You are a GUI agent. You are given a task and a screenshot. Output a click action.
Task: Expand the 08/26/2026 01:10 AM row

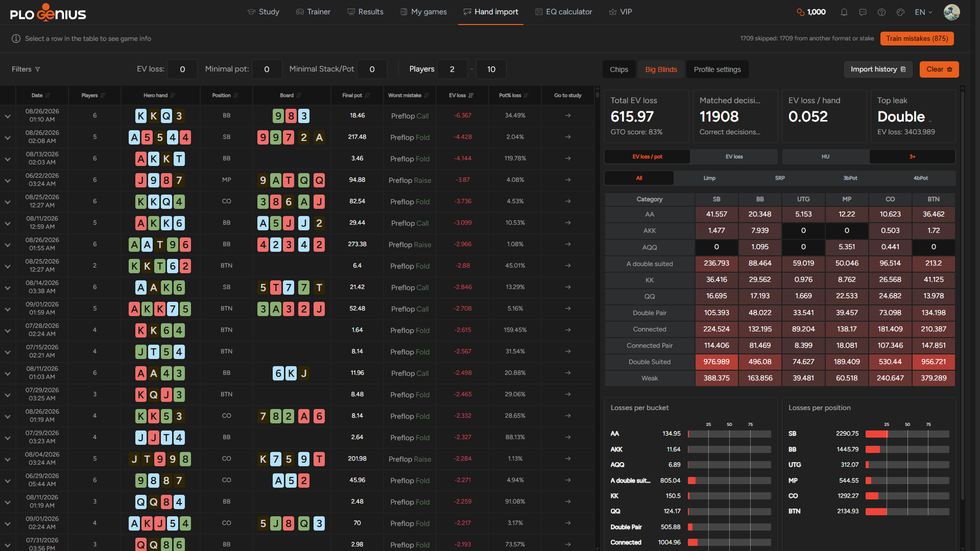tap(8, 116)
